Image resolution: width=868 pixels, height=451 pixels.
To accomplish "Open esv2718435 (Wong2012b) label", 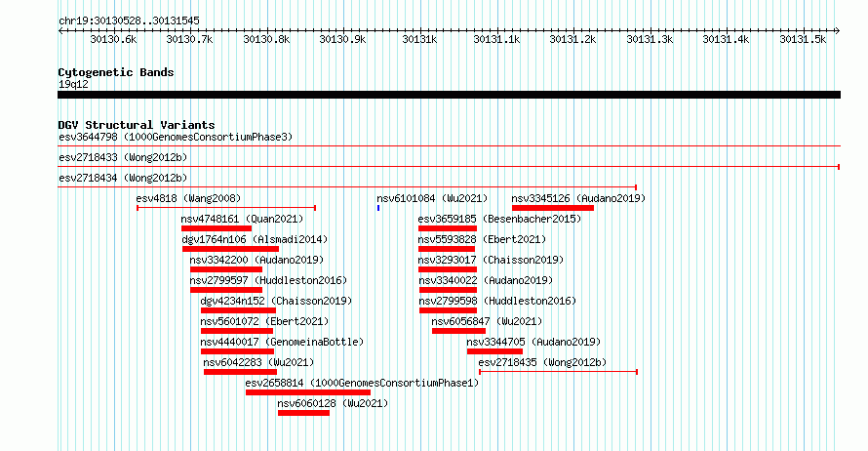I will point(542,362).
